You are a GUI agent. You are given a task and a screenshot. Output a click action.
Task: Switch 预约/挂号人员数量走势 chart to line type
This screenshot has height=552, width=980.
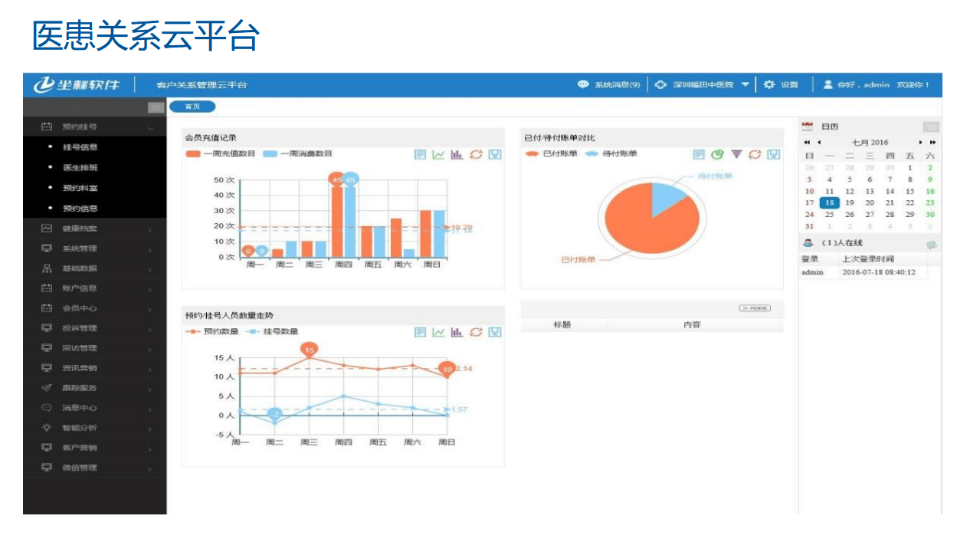point(438,332)
